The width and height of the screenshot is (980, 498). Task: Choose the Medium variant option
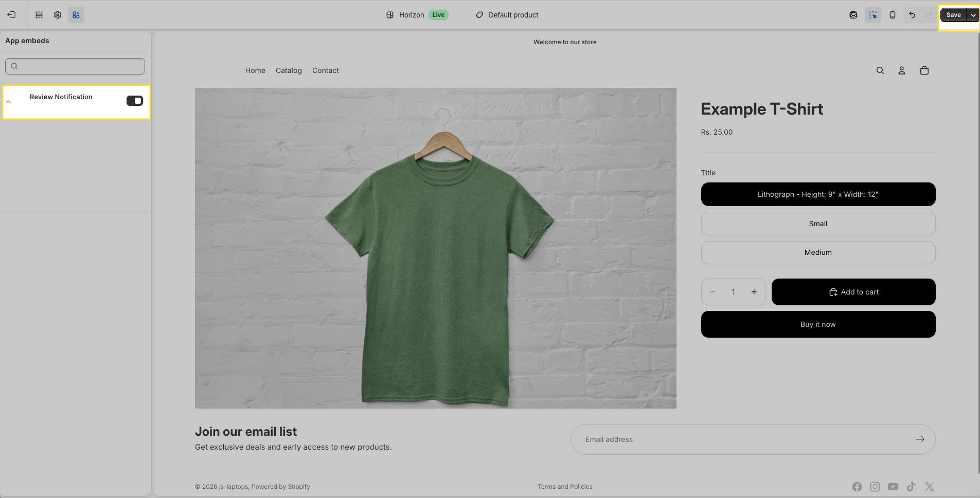(818, 252)
